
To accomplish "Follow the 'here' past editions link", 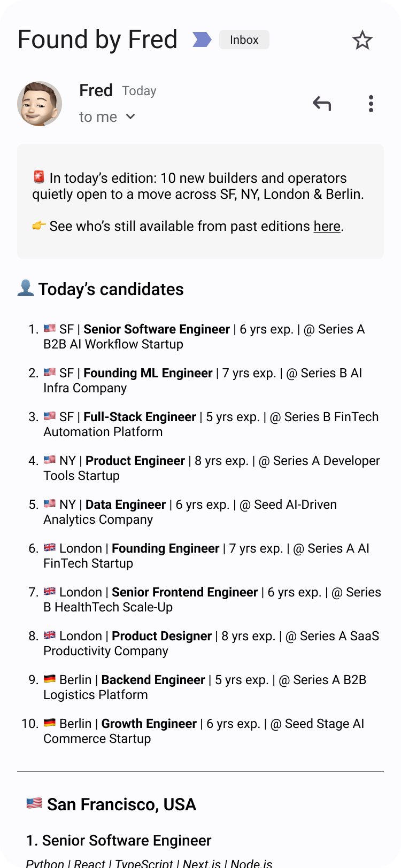I will 327,226.
